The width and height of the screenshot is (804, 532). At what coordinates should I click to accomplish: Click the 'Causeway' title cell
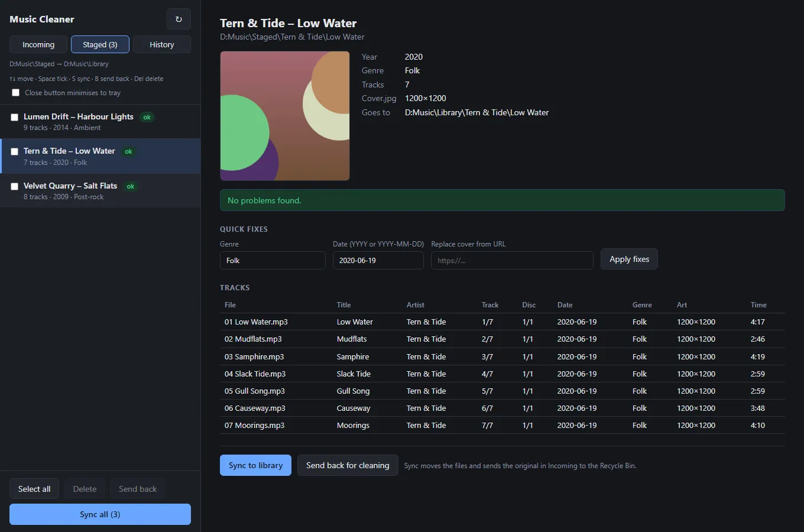[354, 408]
